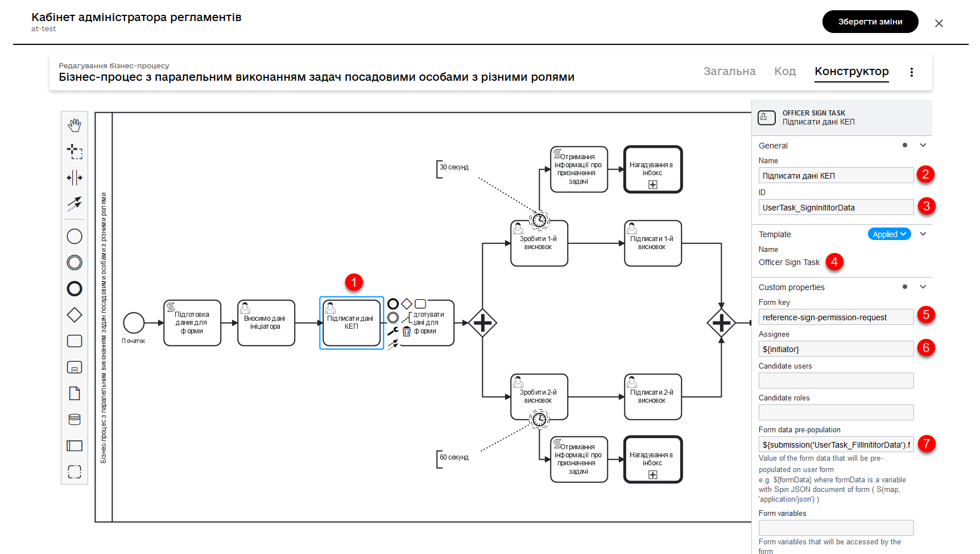
Task: Edit the Name field Підписати дані КЕП
Action: point(836,176)
